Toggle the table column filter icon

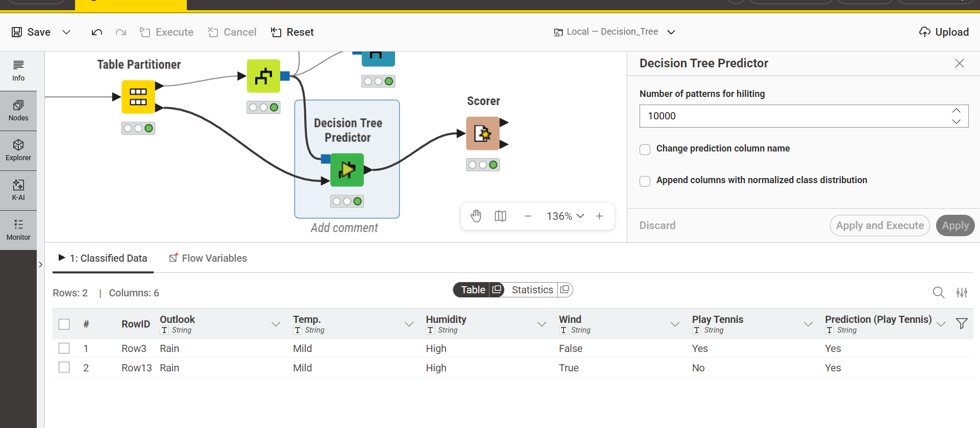(962, 323)
